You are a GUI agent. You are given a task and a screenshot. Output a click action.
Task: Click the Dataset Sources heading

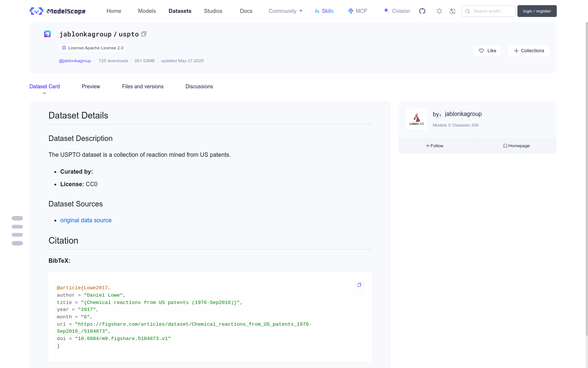[x=76, y=204]
